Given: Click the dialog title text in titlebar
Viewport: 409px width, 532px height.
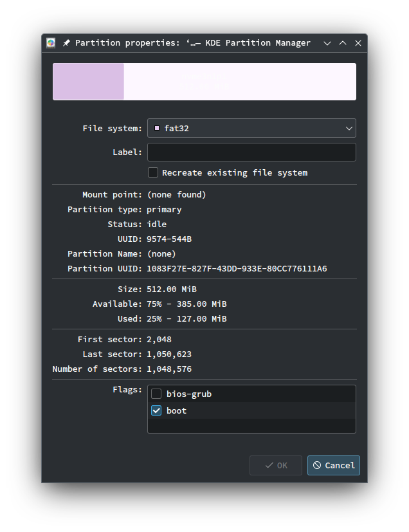Looking at the screenshot, I should pyautogui.click(x=193, y=43).
